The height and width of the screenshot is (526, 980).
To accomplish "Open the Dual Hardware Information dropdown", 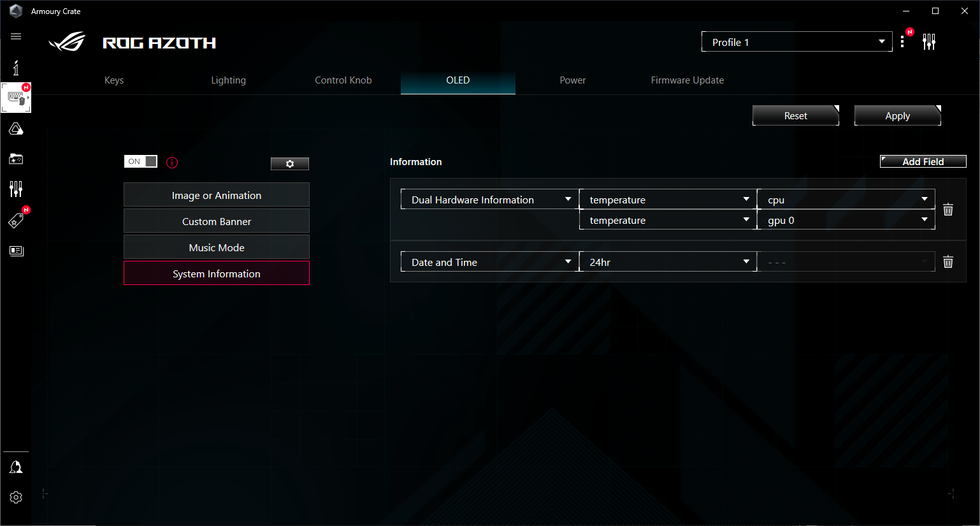I will tap(489, 199).
